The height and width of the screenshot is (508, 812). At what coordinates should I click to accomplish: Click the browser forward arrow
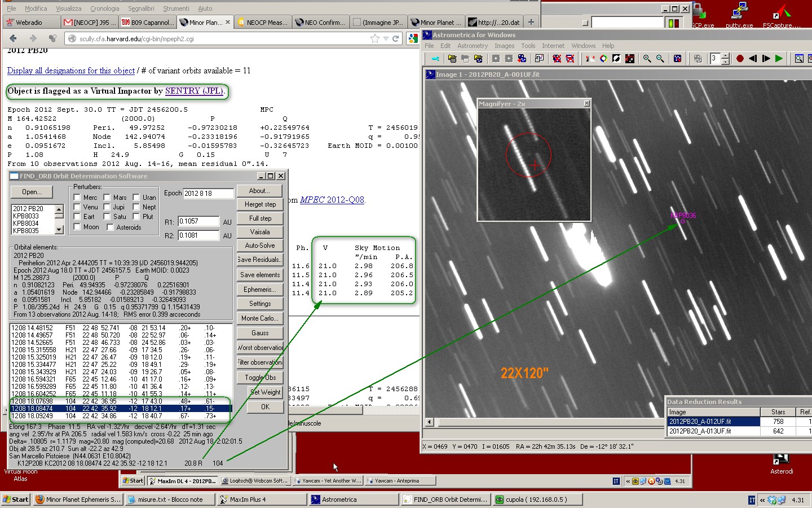33,38
